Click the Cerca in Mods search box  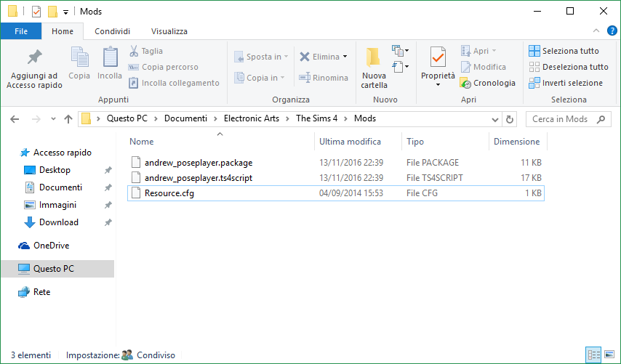click(568, 119)
